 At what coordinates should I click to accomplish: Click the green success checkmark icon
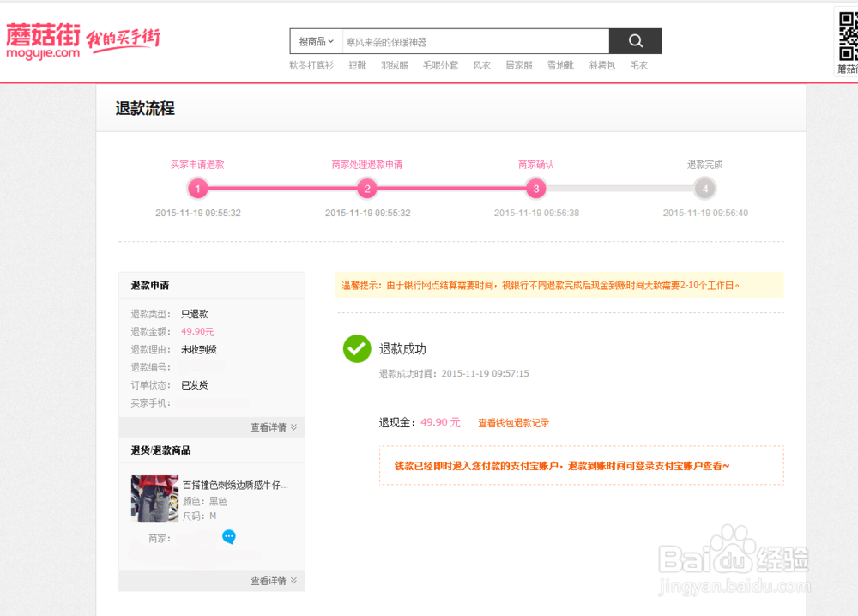(x=357, y=349)
